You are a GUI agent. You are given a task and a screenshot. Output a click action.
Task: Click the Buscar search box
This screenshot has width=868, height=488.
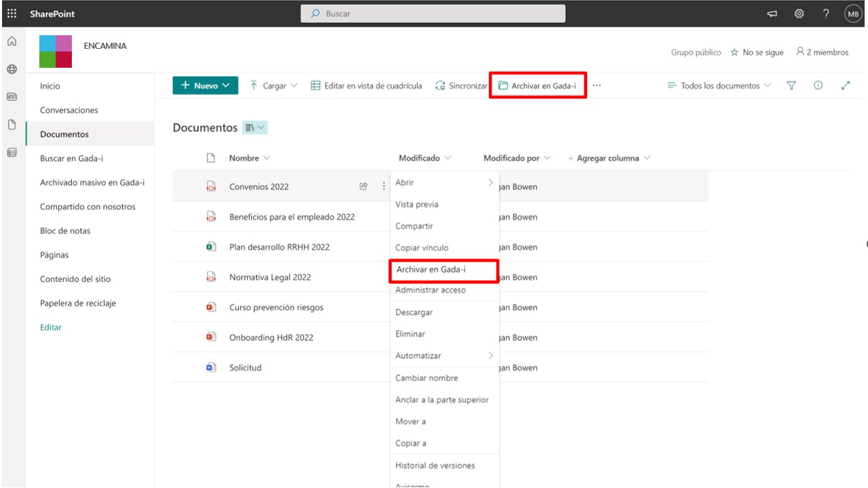433,14
